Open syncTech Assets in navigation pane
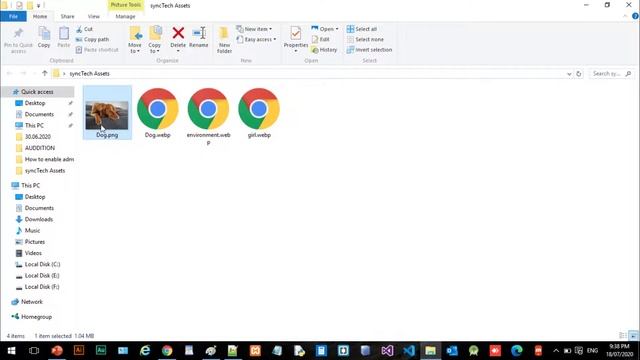 (x=45, y=171)
